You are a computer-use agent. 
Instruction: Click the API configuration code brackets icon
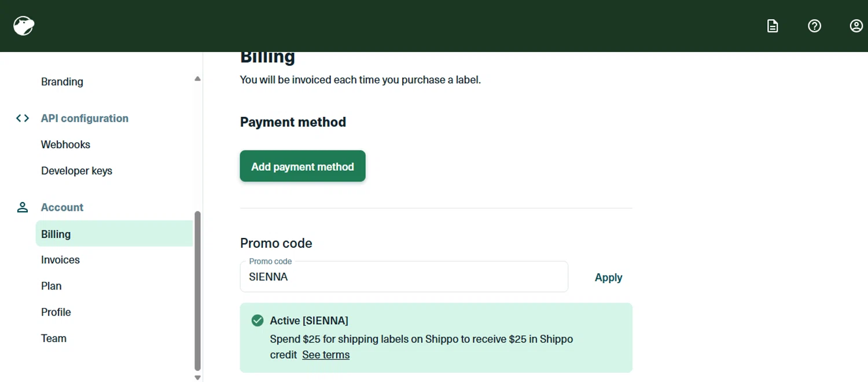click(23, 118)
